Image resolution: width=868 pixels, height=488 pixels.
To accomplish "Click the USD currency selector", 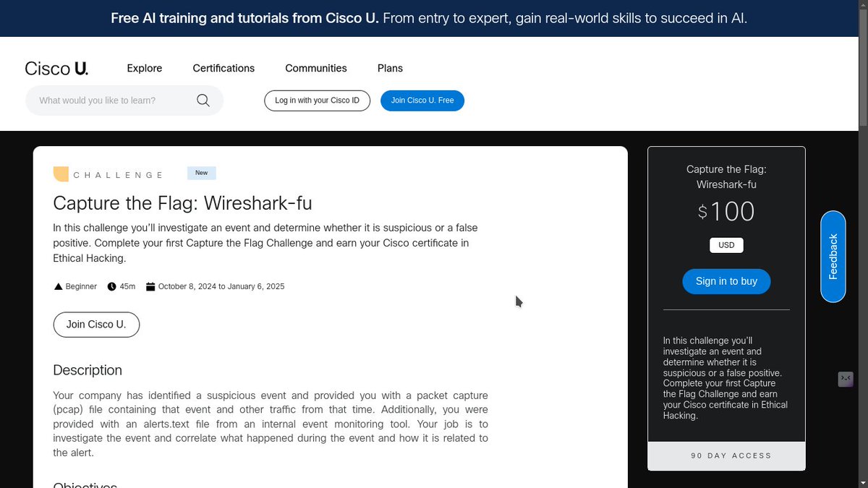I will (x=726, y=245).
